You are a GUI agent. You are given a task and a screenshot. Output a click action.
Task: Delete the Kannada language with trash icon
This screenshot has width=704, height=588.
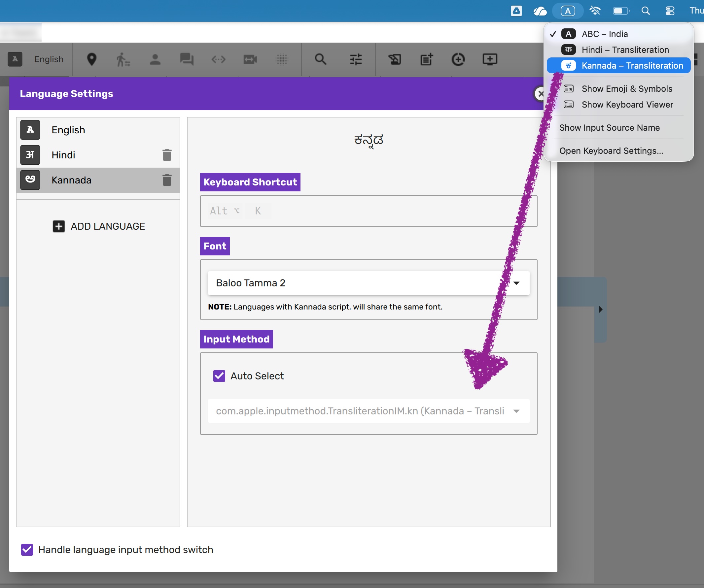tap(167, 180)
